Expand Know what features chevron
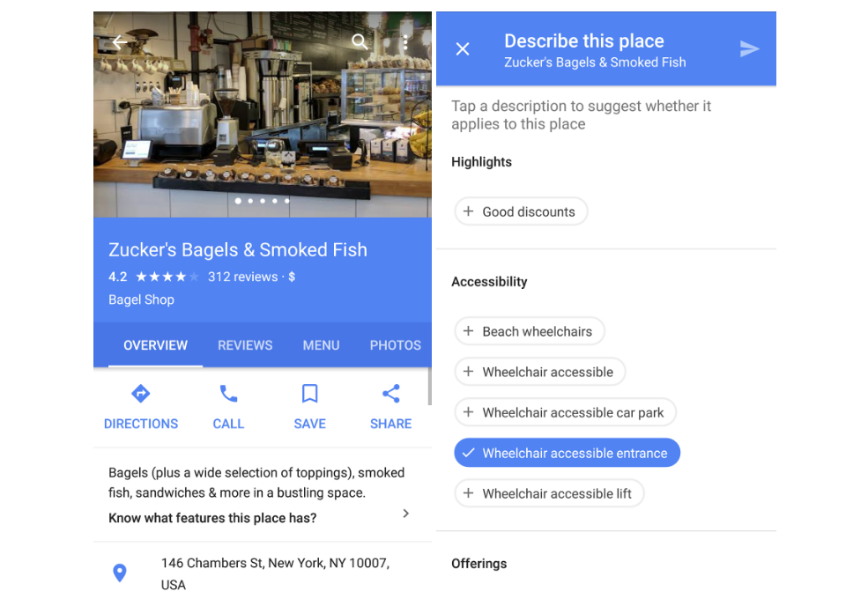 click(x=405, y=514)
